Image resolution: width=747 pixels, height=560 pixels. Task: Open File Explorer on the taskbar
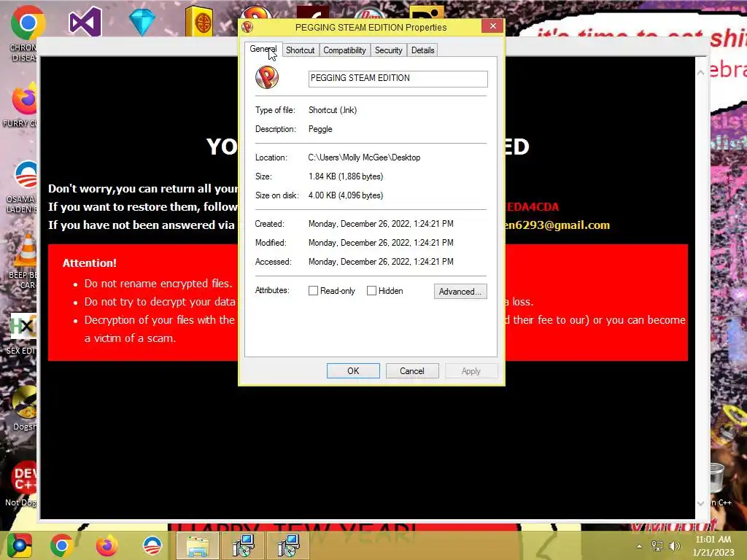click(x=198, y=545)
